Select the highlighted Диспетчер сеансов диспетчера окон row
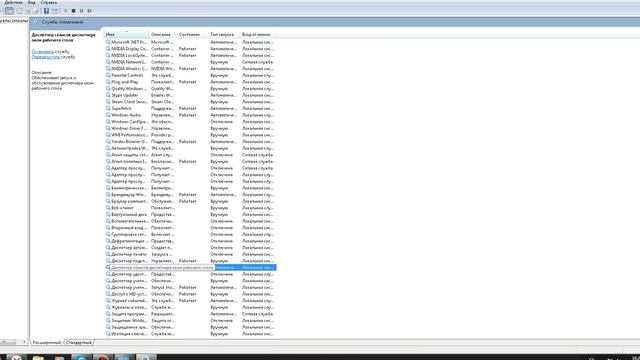Screen dimensions: 640x360 click(190, 268)
